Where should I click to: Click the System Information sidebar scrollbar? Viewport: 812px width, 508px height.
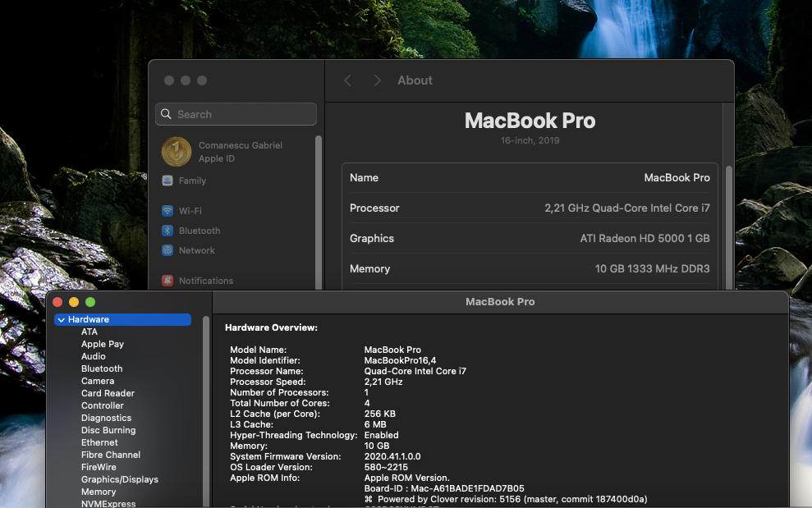click(x=205, y=410)
